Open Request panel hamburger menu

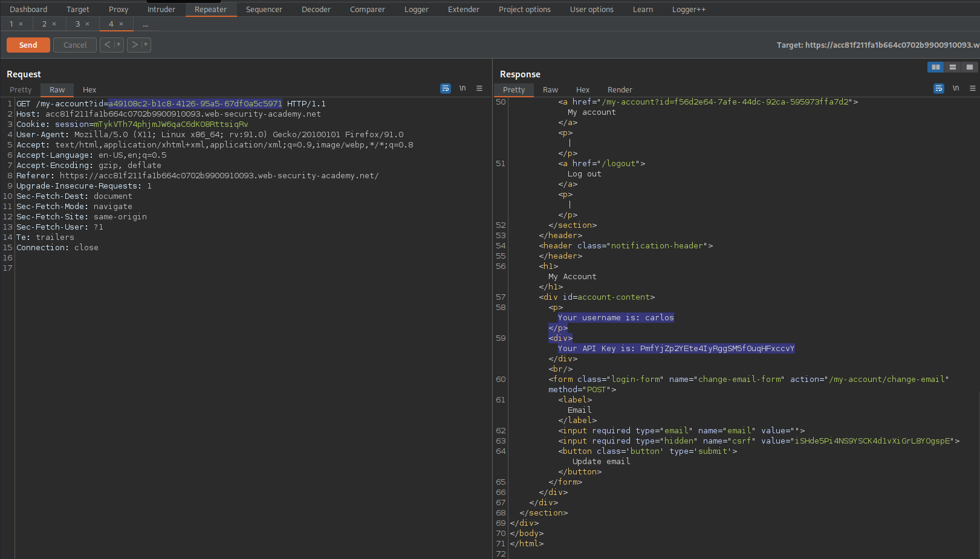tap(479, 89)
